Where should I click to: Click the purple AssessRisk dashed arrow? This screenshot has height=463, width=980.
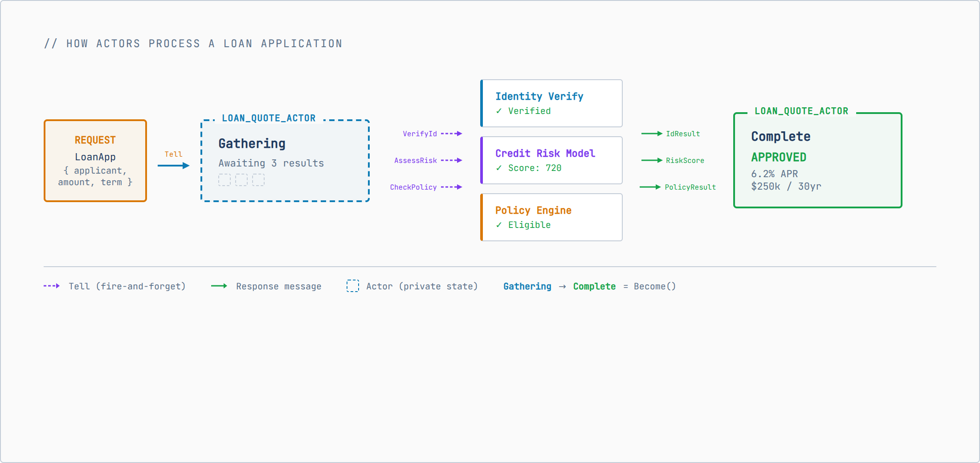(x=451, y=160)
